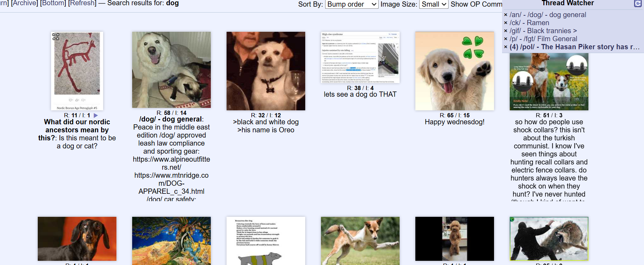Open the shock collar dogs thumbnail
644x265 pixels.
pos(549,82)
